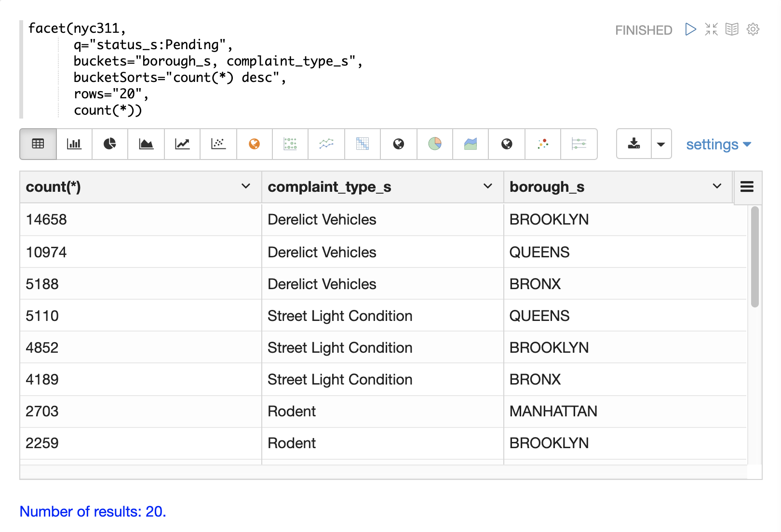781x532 pixels.
Task: Open the paragraph gear settings menu
Action: pos(753,29)
